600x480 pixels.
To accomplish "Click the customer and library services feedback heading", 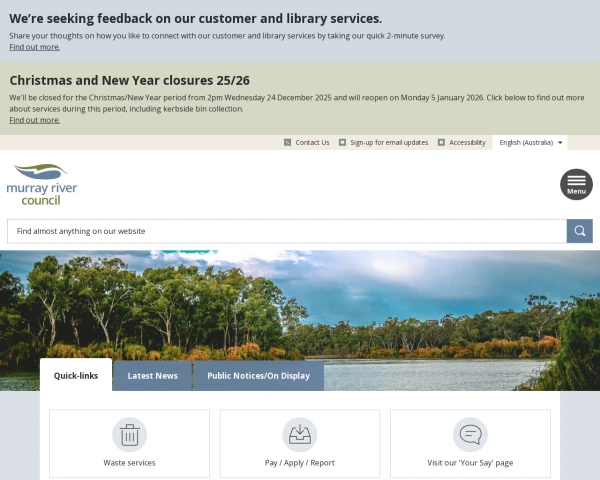I will tap(196, 18).
